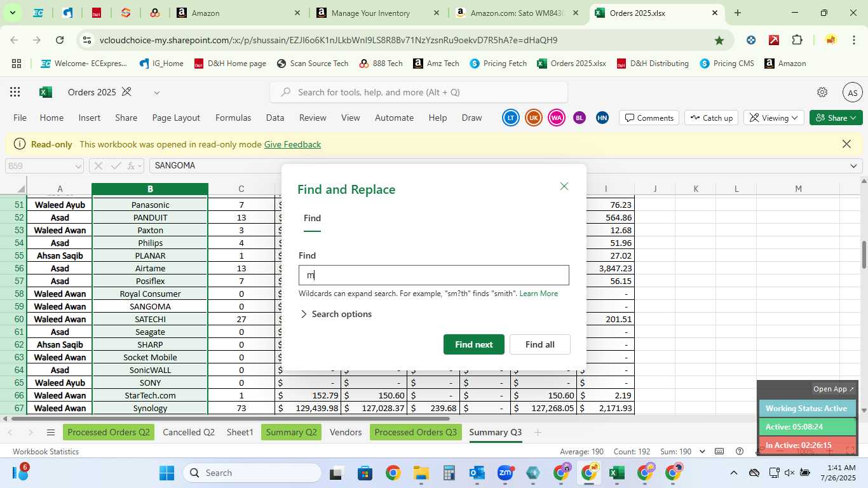This screenshot has height=488, width=868.
Task: Click the sync status icon next to Orders 2025
Action: [x=126, y=92]
